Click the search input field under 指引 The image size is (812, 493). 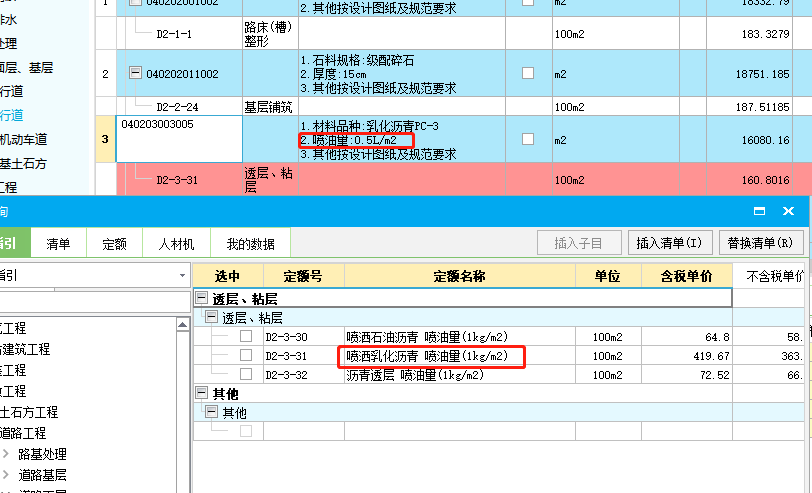95,301
